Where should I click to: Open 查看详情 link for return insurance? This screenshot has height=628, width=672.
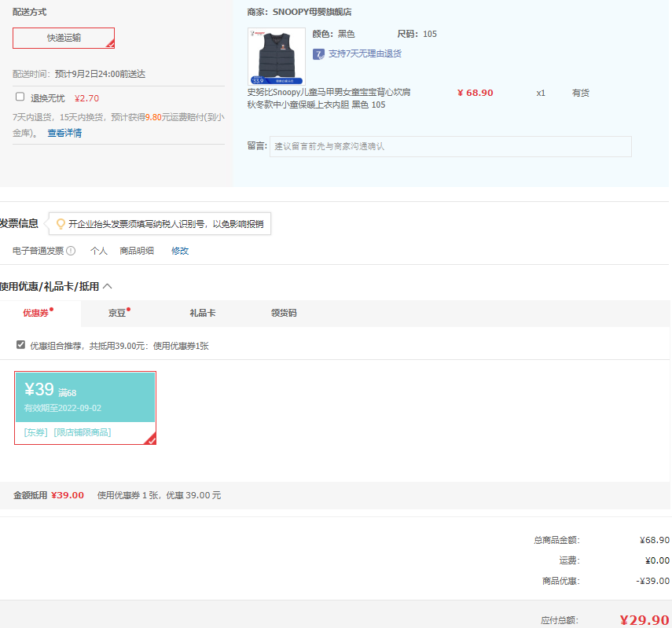(64, 134)
